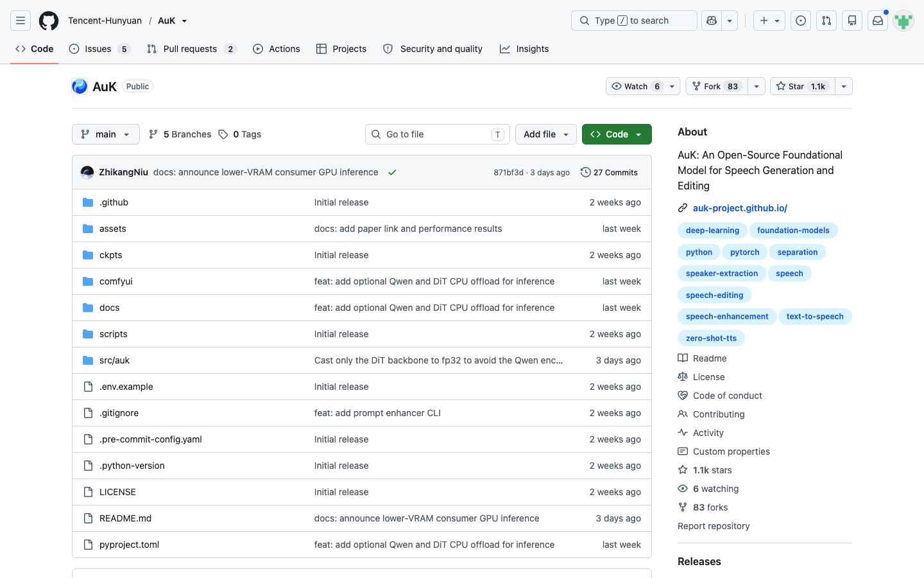Switch to the Insights tab

pyautogui.click(x=524, y=49)
